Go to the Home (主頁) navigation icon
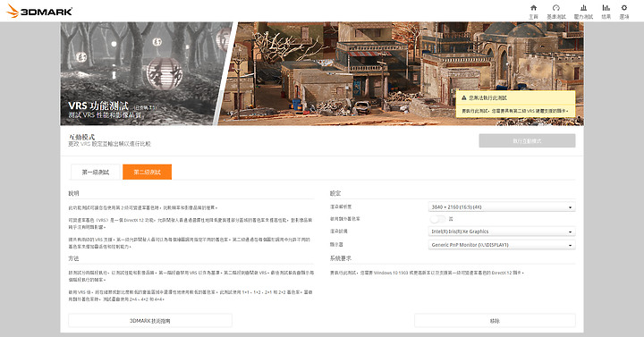Screen dimensions: 644x337 pyautogui.click(x=533, y=8)
